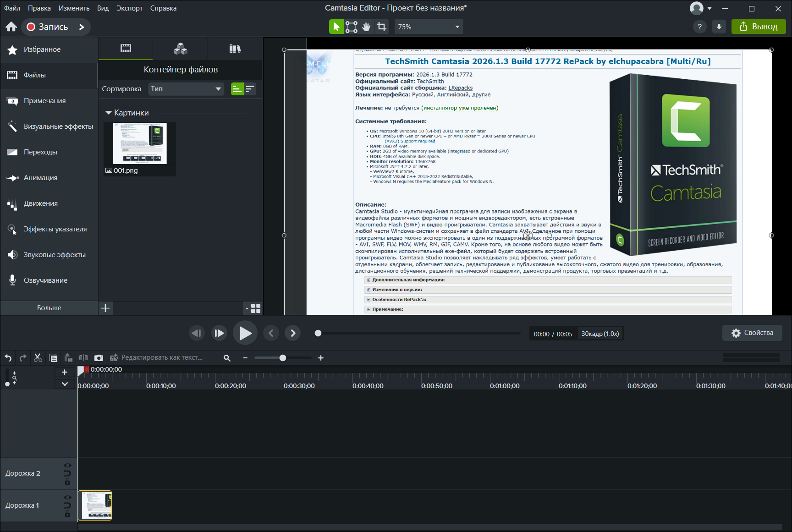792x532 pixels.
Task: Select the Crop tool
Action: [x=382, y=27]
